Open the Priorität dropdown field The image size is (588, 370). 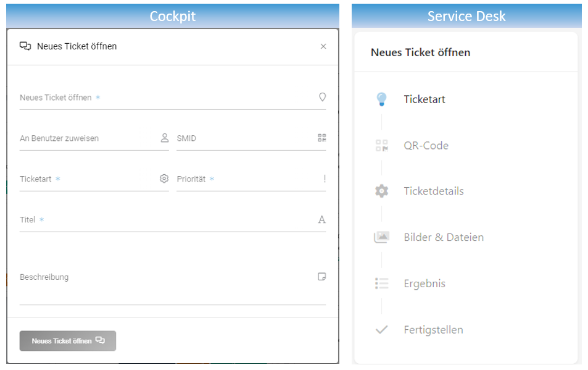[x=251, y=179]
